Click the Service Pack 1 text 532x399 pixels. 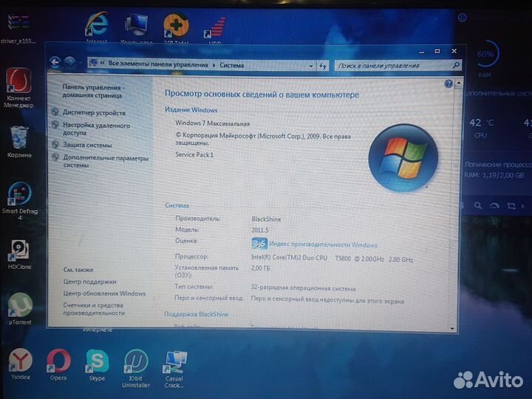(x=194, y=154)
